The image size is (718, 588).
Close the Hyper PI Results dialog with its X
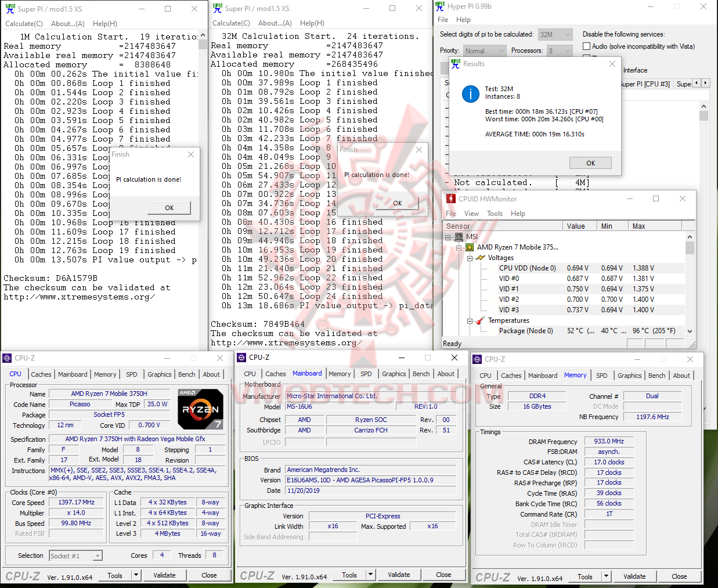[612, 64]
